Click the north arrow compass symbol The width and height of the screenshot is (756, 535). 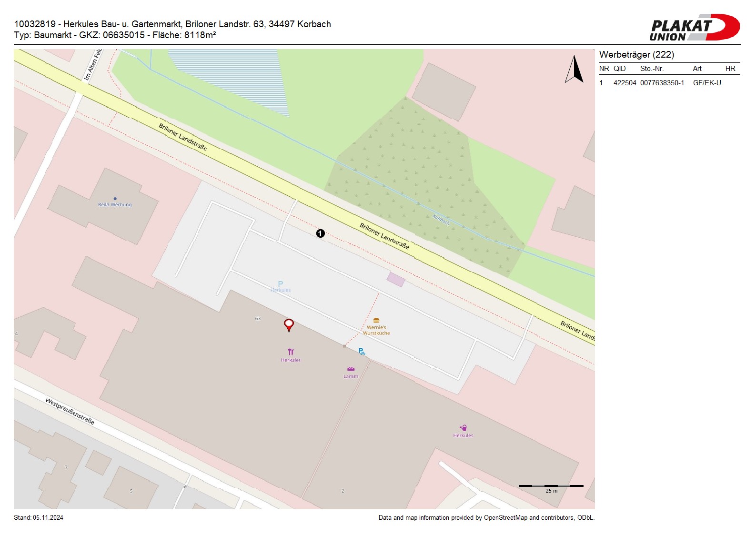coord(575,70)
